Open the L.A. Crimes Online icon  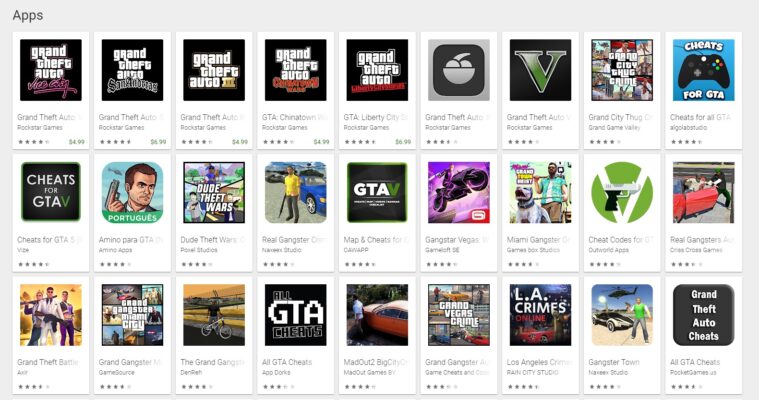click(x=540, y=315)
